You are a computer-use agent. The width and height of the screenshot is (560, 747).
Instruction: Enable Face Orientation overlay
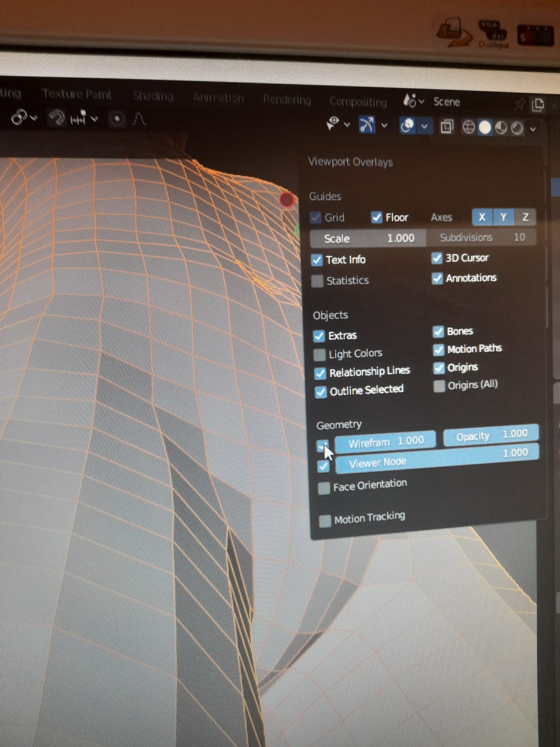pos(324,488)
